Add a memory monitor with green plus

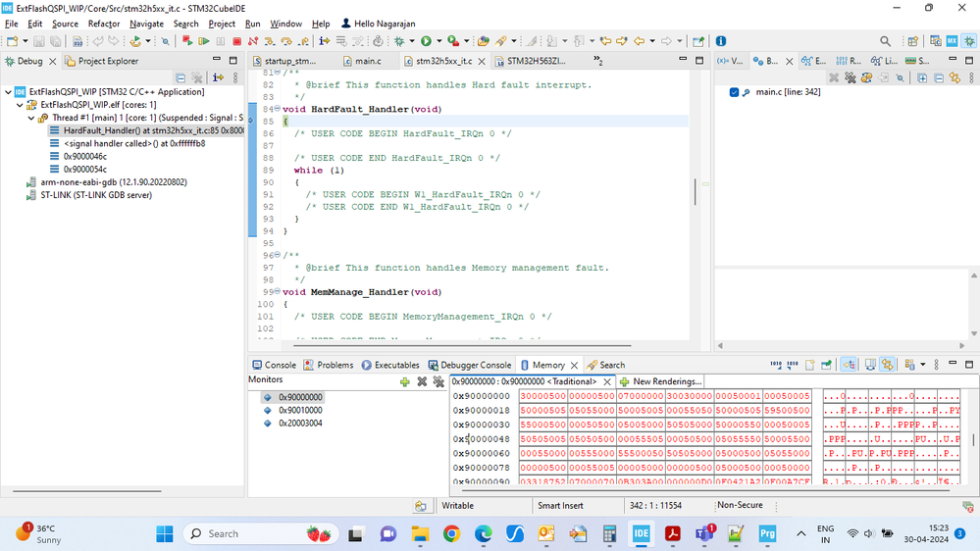[x=404, y=381]
